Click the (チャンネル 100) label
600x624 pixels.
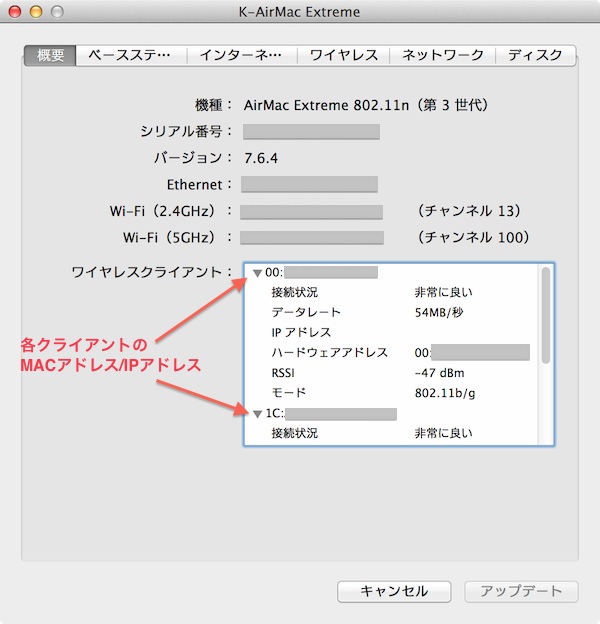coord(473,238)
